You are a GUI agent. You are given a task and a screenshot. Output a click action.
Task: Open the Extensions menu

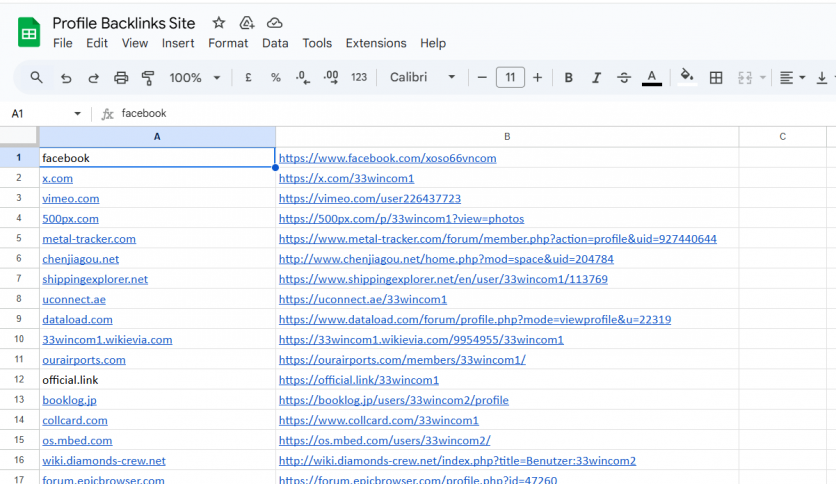click(376, 43)
